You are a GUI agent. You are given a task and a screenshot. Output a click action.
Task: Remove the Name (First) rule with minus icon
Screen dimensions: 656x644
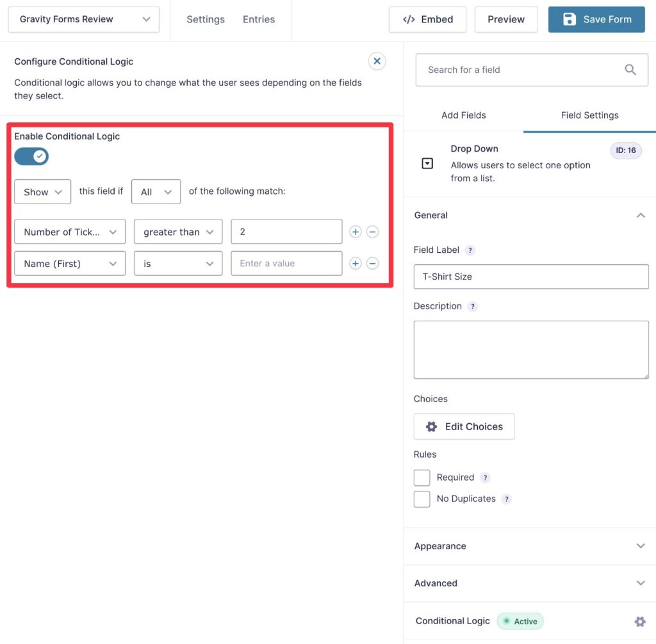click(x=372, y=263)
